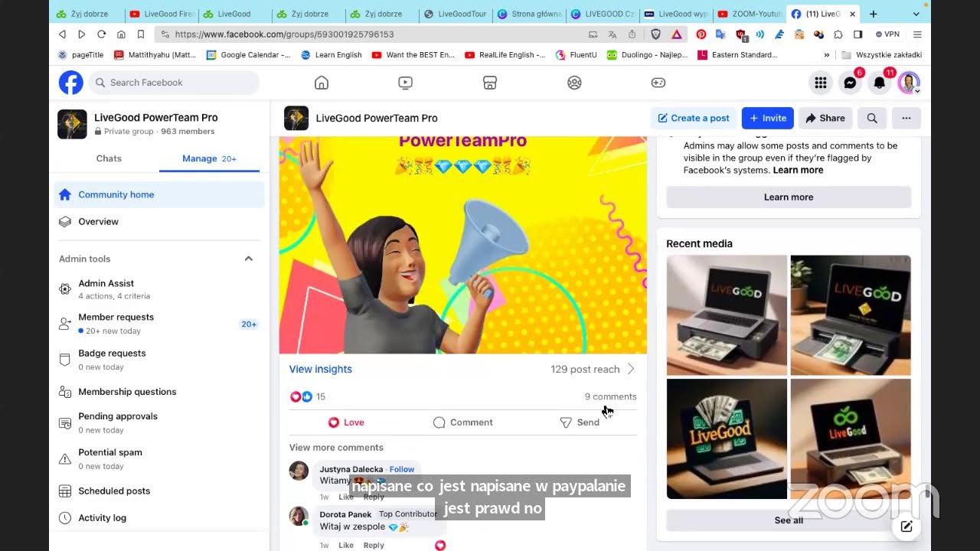Open Messenger with 6 unread
The width and height of the screenshot is (980, 551).
pyautogui.click(x=851, y=83)
